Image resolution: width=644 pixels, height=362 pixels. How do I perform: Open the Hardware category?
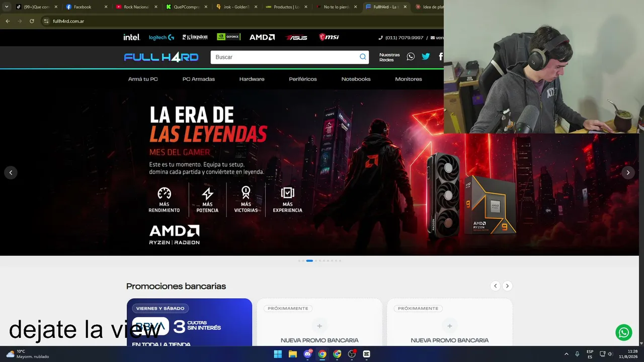click(252, 79)
